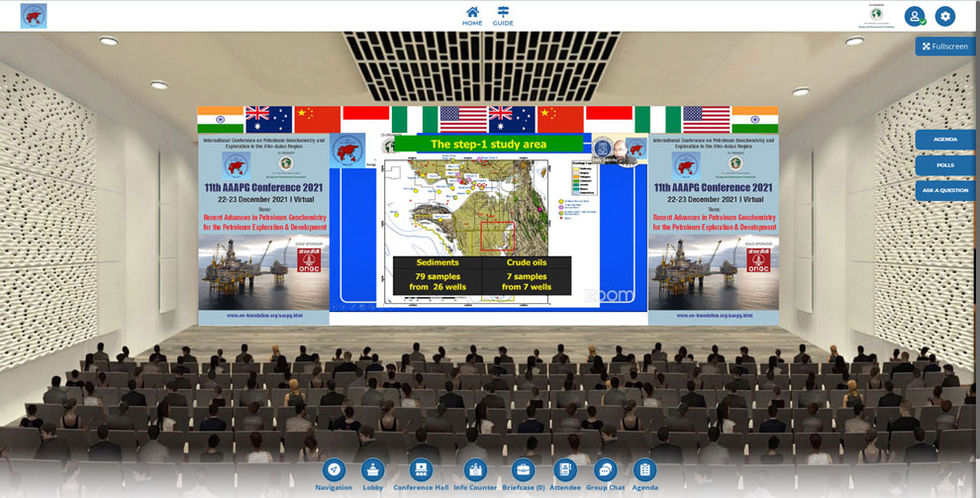Go to the HOME icon

point(472,16)
